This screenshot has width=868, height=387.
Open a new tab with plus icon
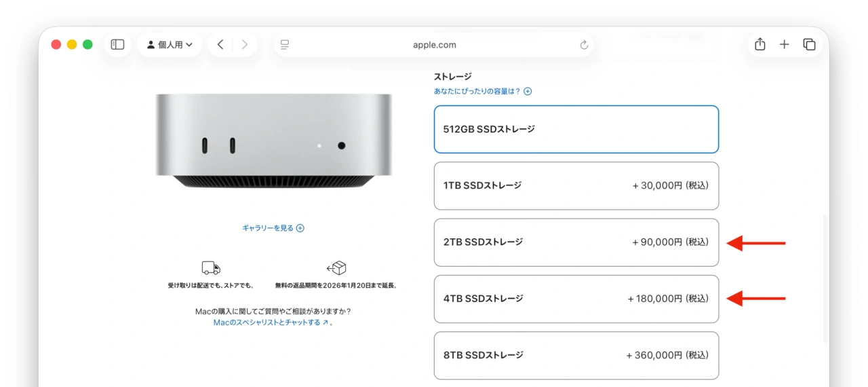784,45
